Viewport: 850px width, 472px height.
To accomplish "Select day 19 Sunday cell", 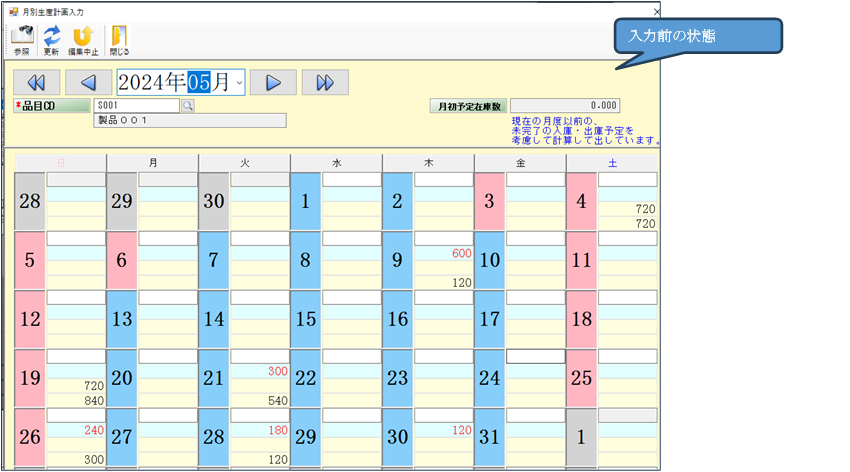I will [x=30, y=378].
